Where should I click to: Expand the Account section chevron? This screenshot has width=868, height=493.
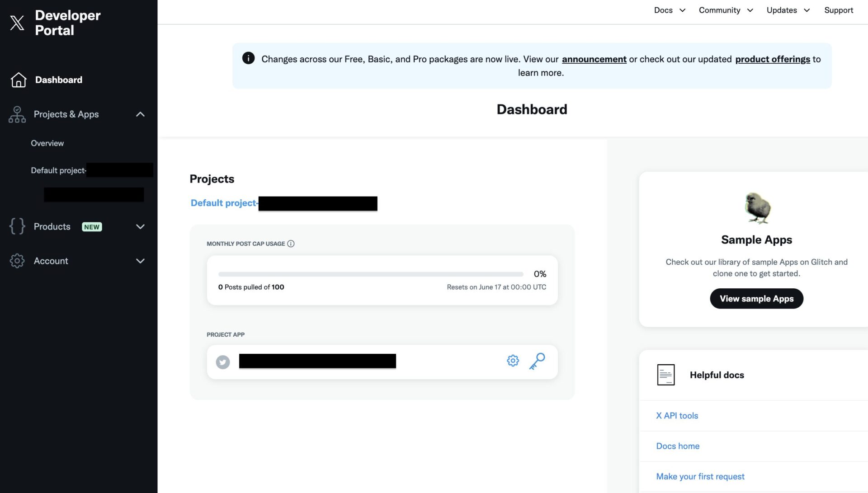click(x=140, y=261)
